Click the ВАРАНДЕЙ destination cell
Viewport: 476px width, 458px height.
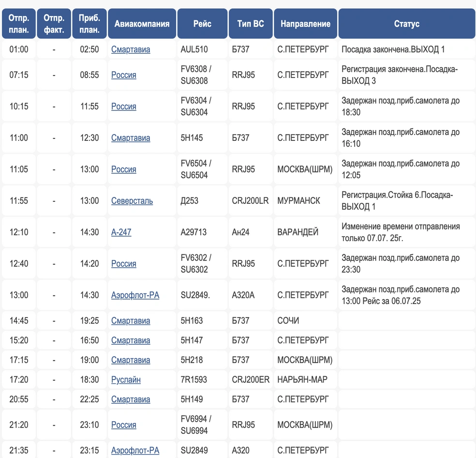click(297, 232)
